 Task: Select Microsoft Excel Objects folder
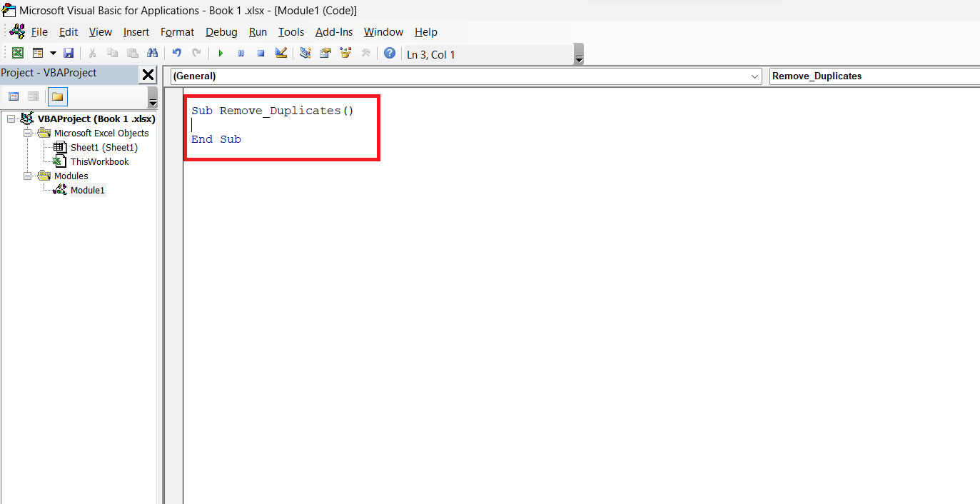(x=101, y=133)
